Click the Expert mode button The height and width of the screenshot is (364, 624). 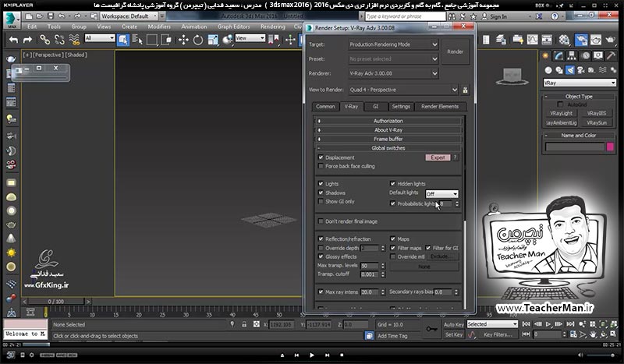438,157
